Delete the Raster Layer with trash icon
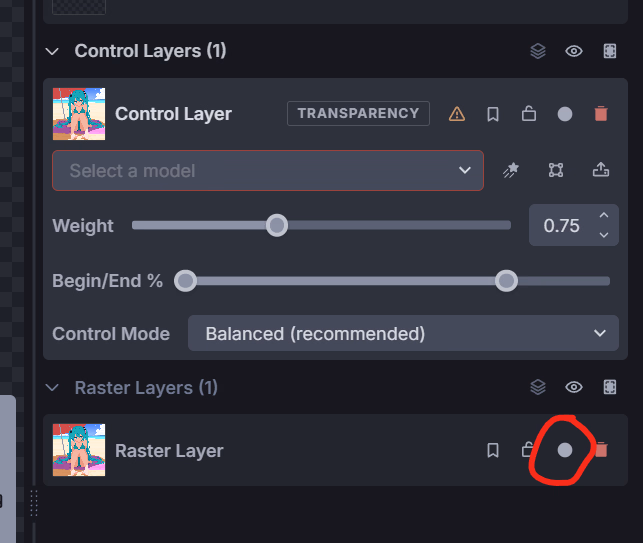Viewport: 643px width, 543px height. 602,450
